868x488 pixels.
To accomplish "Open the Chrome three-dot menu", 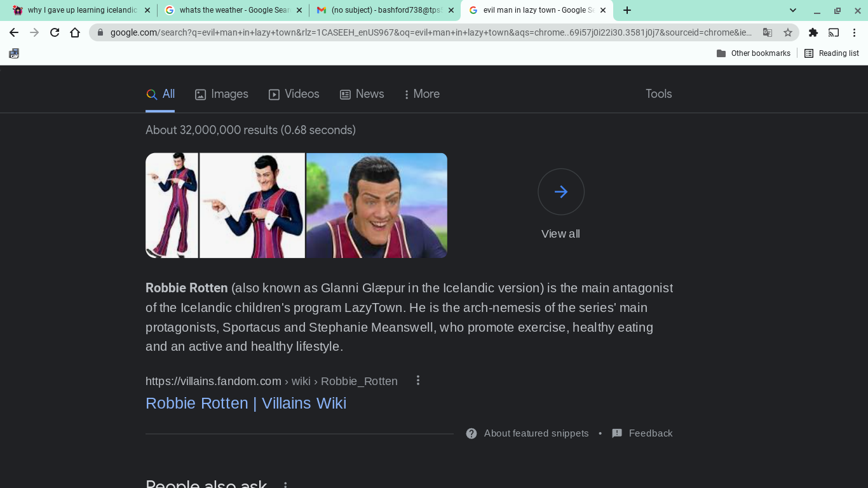I will 854,32.
